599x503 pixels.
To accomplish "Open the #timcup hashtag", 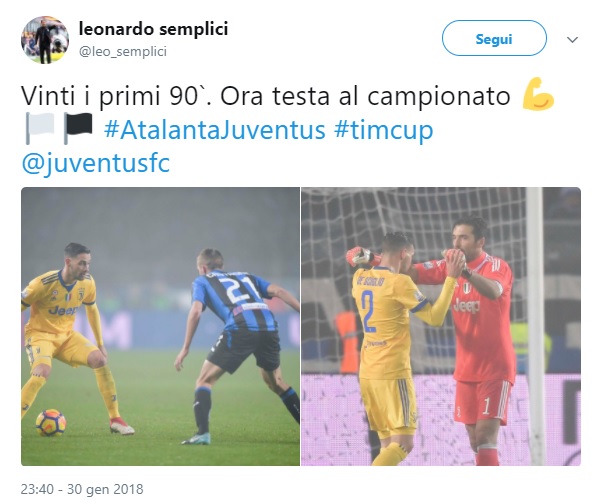I will click(384, 130).
